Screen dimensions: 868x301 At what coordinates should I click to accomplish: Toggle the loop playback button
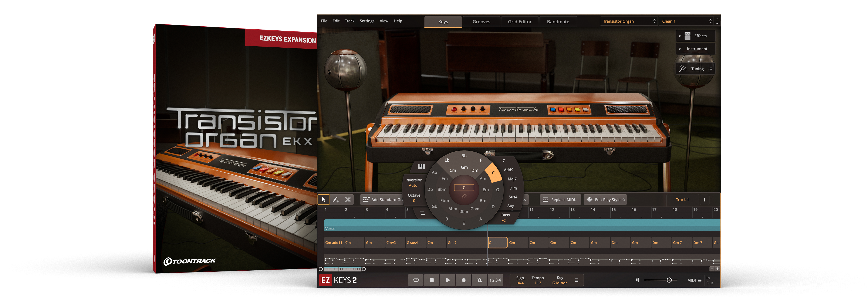coord(416,280)
